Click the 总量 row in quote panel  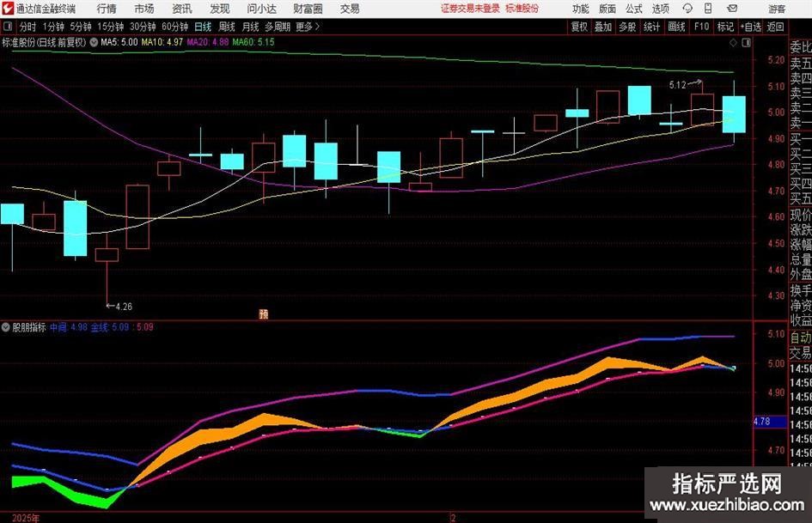(801, 259)
